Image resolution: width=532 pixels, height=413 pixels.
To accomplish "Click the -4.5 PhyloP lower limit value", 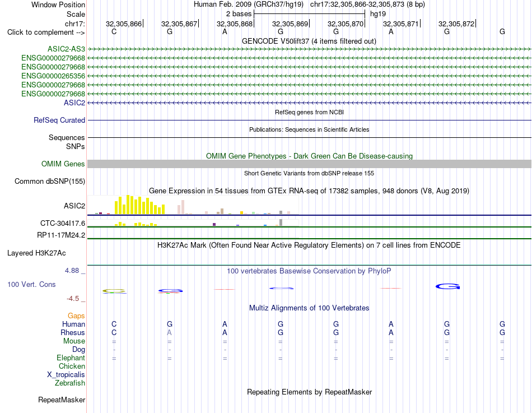I will tap(73, 299).
